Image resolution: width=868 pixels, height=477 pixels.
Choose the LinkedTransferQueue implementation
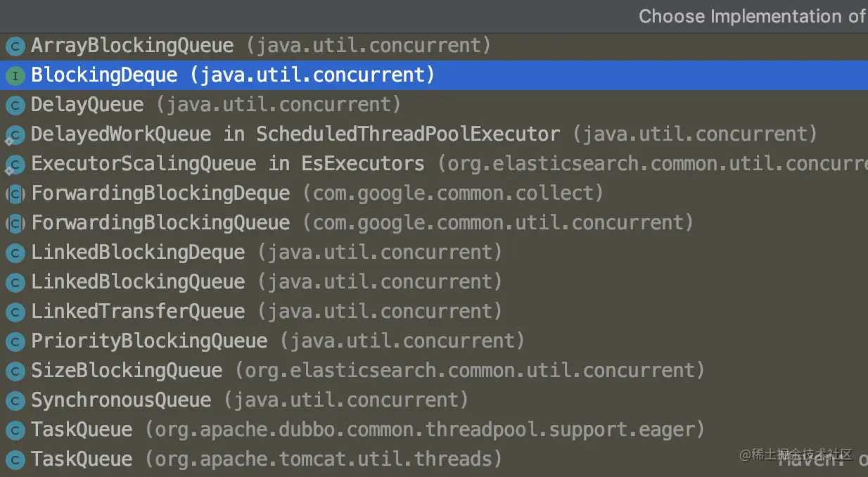tap(138, 312)
